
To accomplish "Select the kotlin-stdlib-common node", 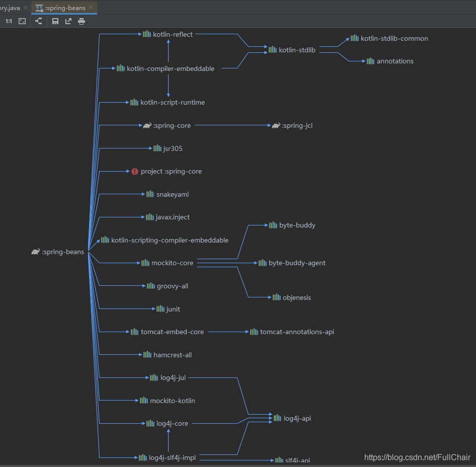I will [x=389, y=39].
